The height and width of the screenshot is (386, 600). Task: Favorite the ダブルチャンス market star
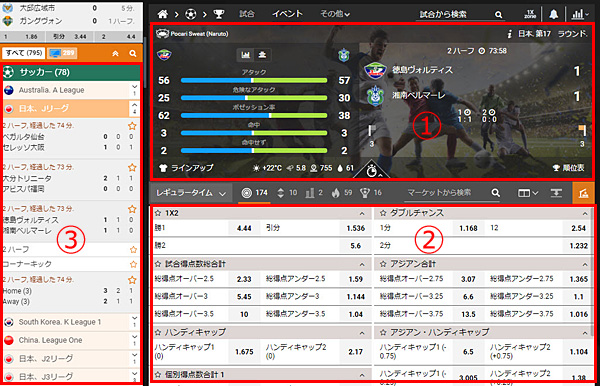point(383,213)
